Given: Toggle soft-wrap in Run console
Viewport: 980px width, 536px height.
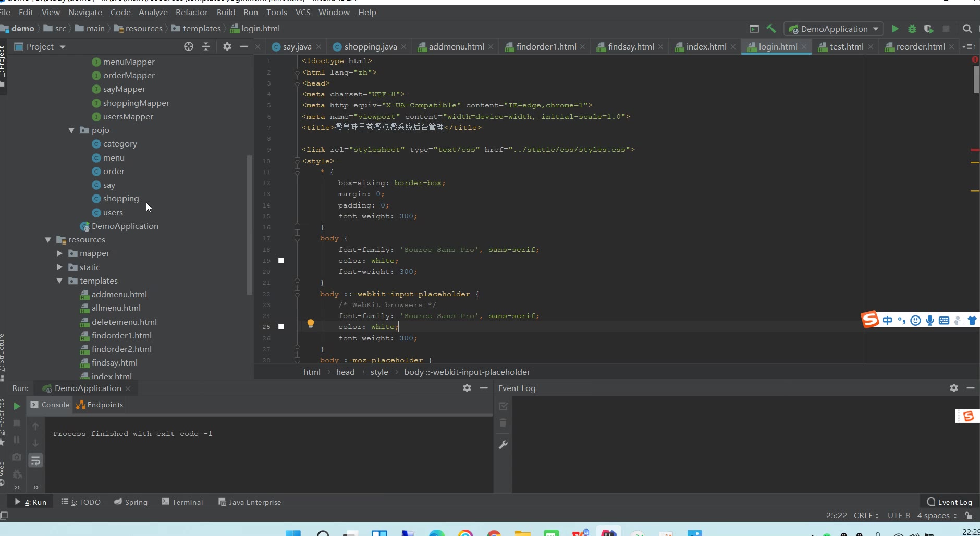Looking at the screenshot, I should [x=35, y=460].
